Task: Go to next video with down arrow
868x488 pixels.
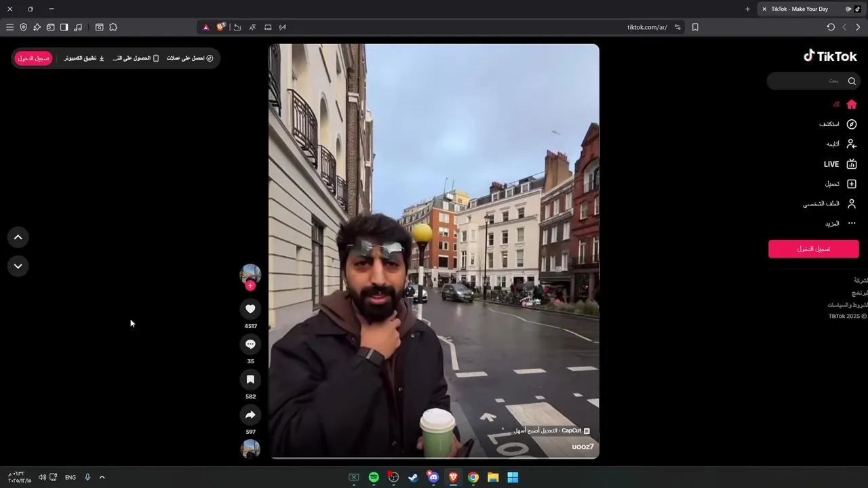Action: (x=18, y=266)
